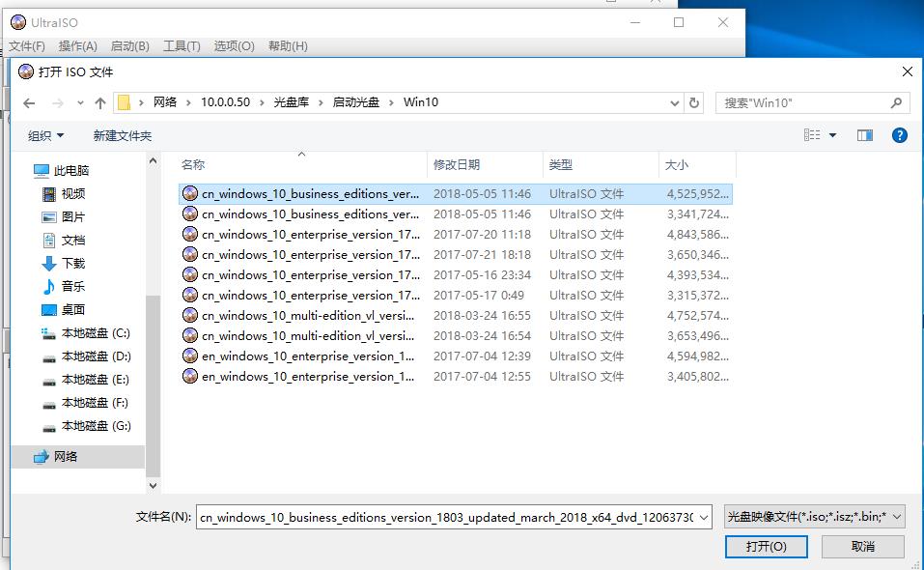
Task: Refresh the Win10 folder listing
Action: click(694, 103)
